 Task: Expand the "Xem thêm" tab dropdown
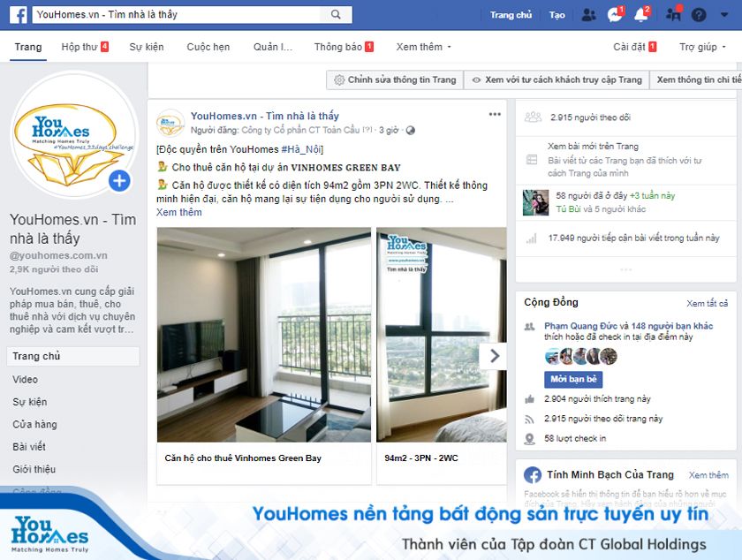tap(424, 47)
